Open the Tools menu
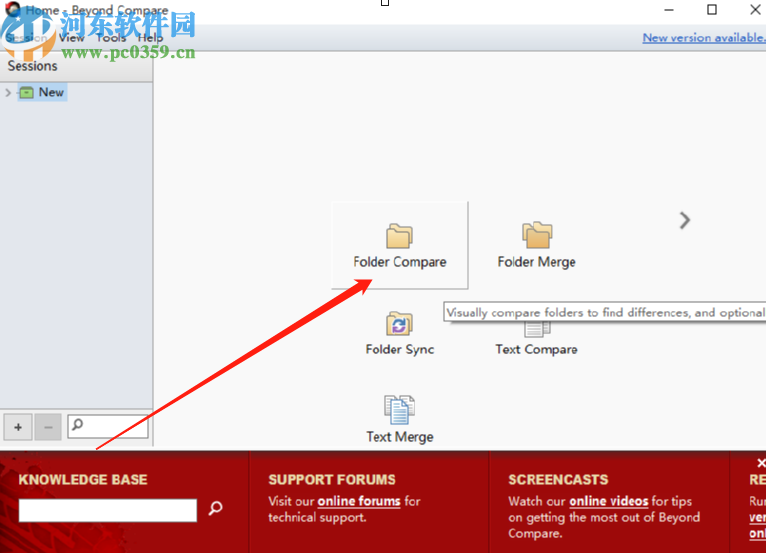This screenshot has height=553, width=766. click(111, 38)
